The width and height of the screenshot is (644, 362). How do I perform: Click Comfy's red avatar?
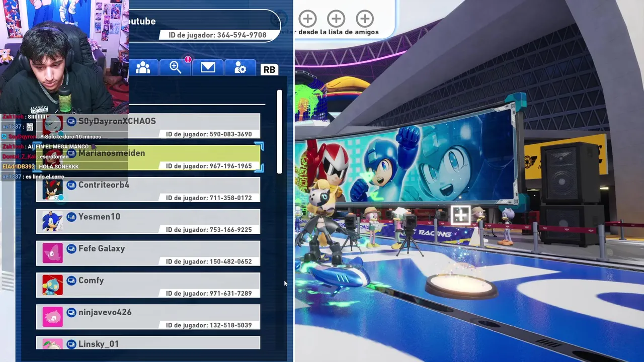[53, 285]
